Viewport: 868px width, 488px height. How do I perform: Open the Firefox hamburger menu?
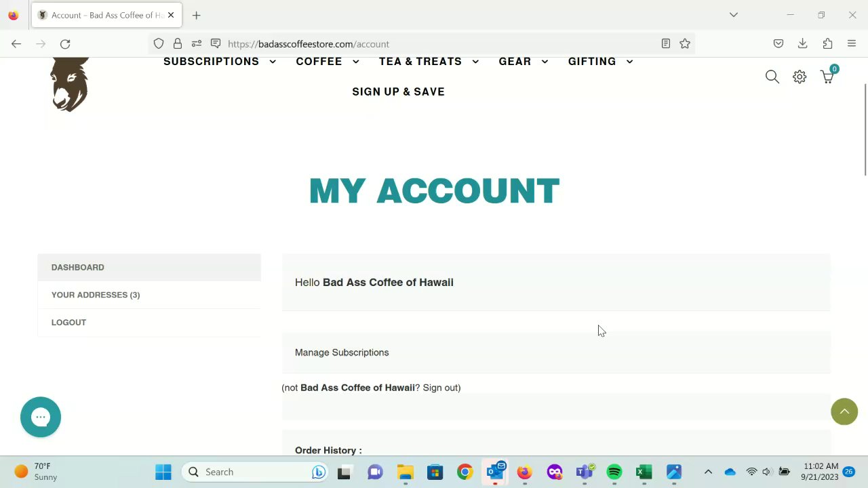852,44
